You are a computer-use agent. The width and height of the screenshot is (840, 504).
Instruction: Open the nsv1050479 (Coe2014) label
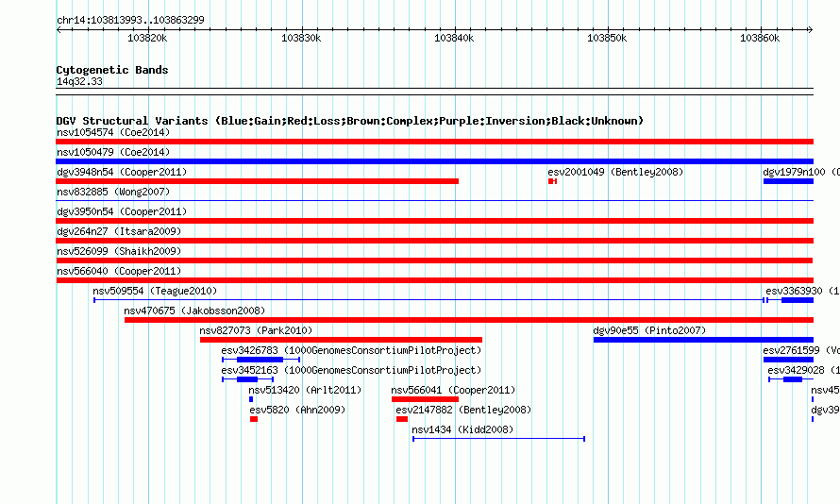click(113, 152)
